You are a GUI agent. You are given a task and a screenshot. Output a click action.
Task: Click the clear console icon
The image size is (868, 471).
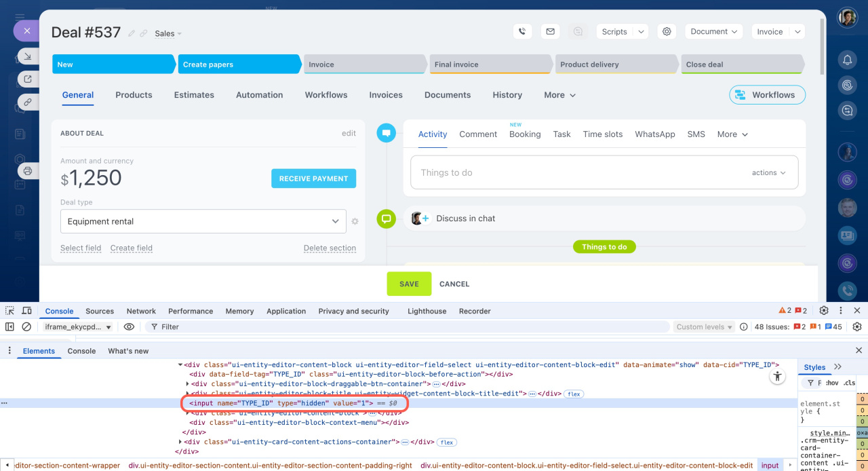click(x=26, y=326)
